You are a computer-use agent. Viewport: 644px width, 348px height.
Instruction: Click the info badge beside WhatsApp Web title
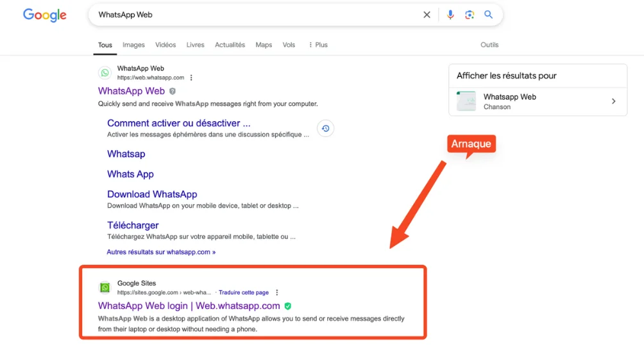[173, 91]
